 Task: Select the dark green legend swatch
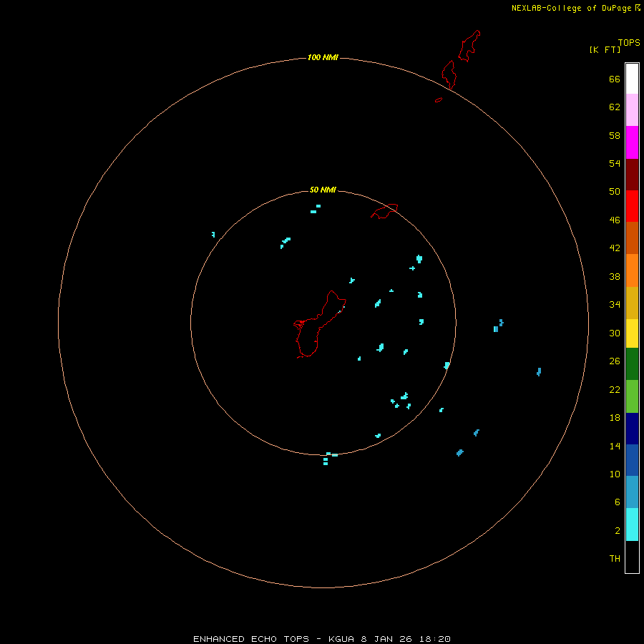tap(632, 364)
